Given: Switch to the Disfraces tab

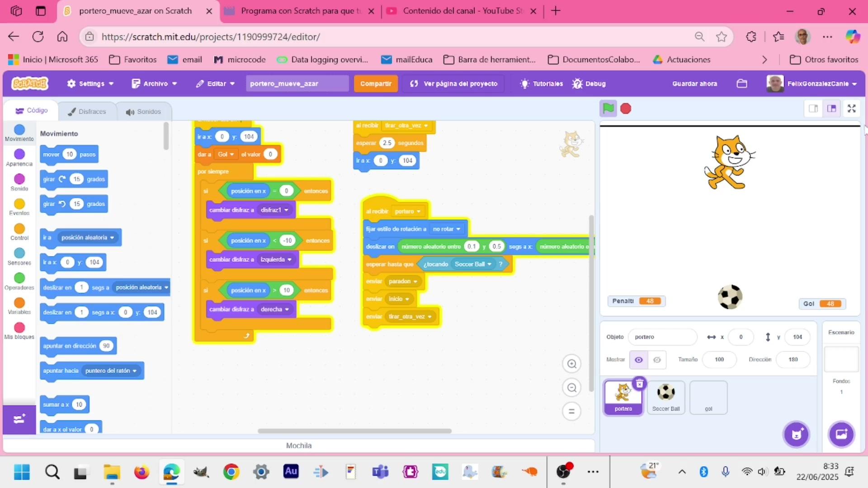Looking at the screenshot, I should pyautogui.click(x=87, y=112).
